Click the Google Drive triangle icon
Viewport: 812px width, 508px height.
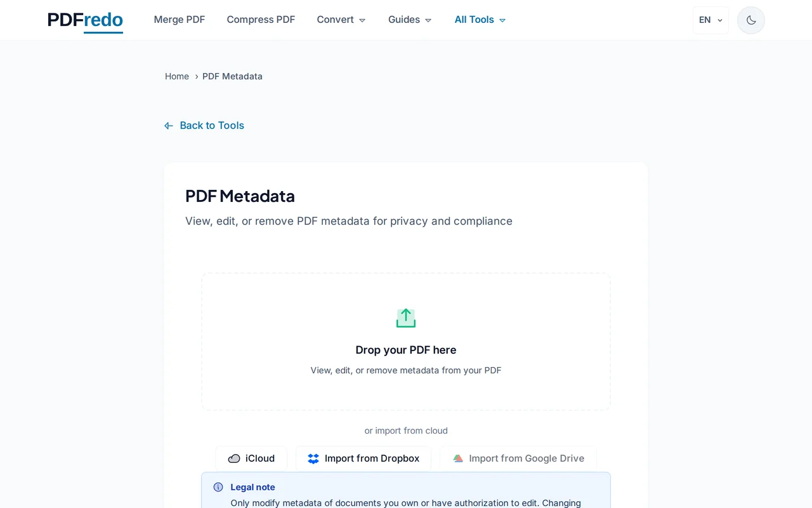458,458
